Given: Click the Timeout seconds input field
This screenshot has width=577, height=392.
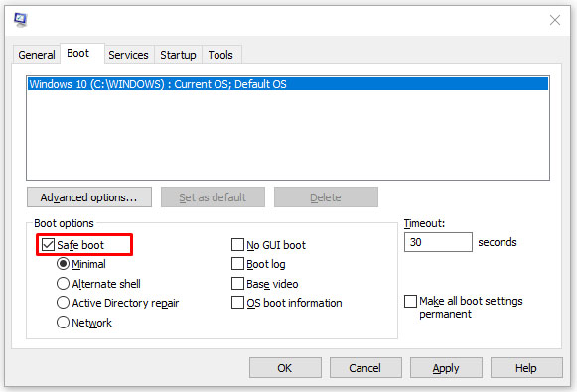Looking at the screenshot, I should pos(438,242).
